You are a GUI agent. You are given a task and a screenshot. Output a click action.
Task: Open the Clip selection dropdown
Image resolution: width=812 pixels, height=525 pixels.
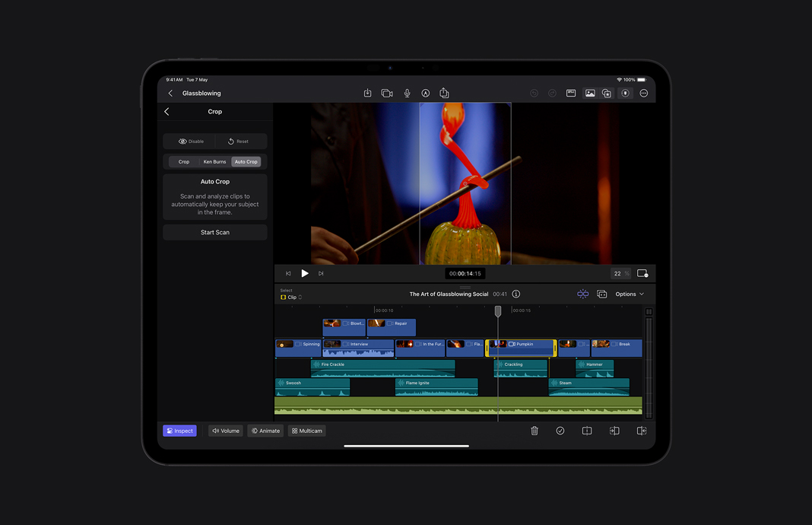point(291,297)
